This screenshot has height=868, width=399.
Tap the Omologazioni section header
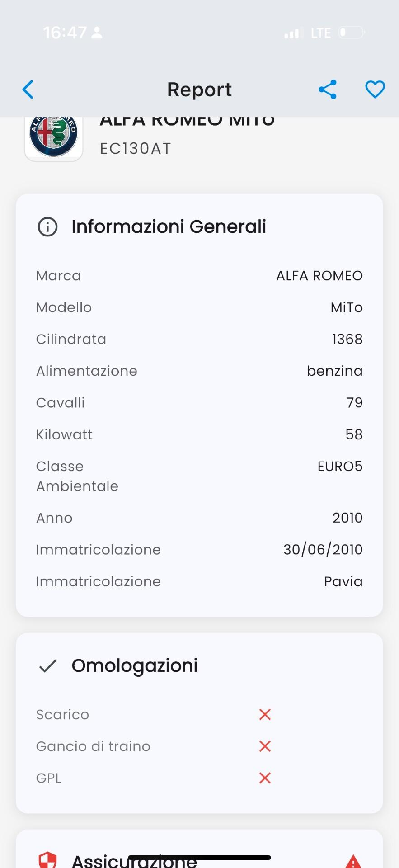tap(135, 666)
